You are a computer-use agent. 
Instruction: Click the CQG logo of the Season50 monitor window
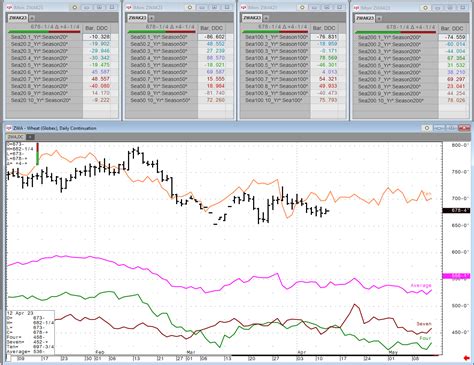[129, 7]
